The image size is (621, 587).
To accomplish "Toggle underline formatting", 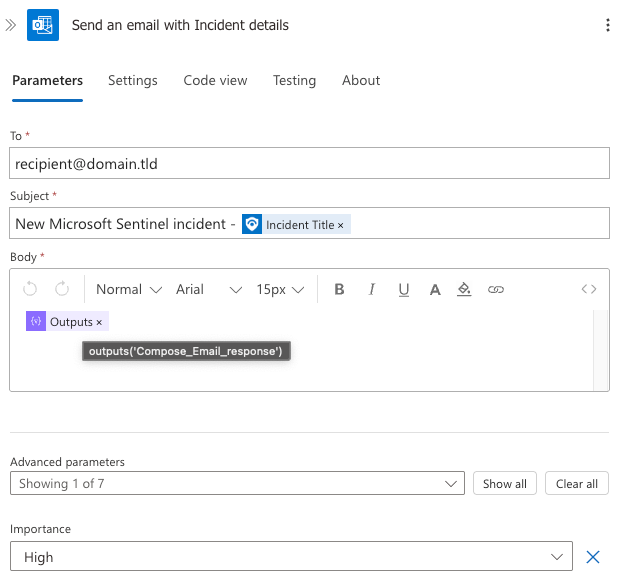I will coord(404,290).
